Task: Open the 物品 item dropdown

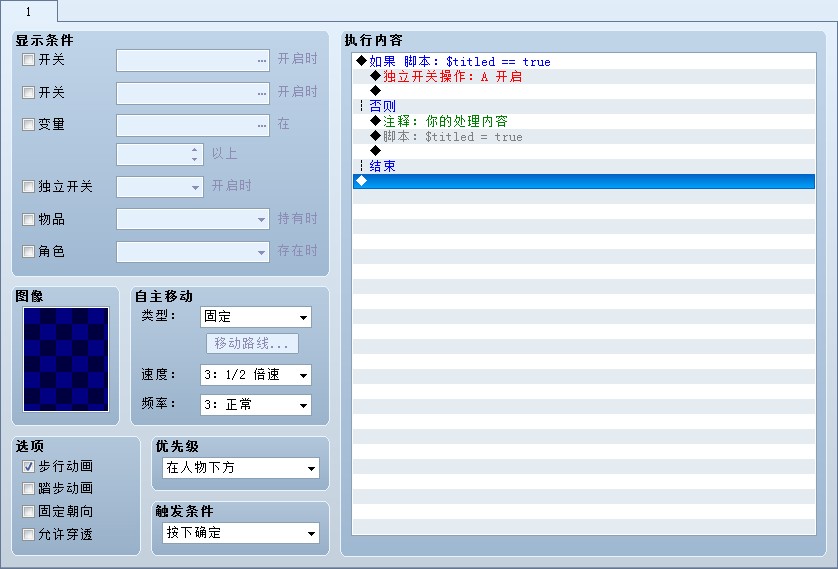Action: point(193,219)
